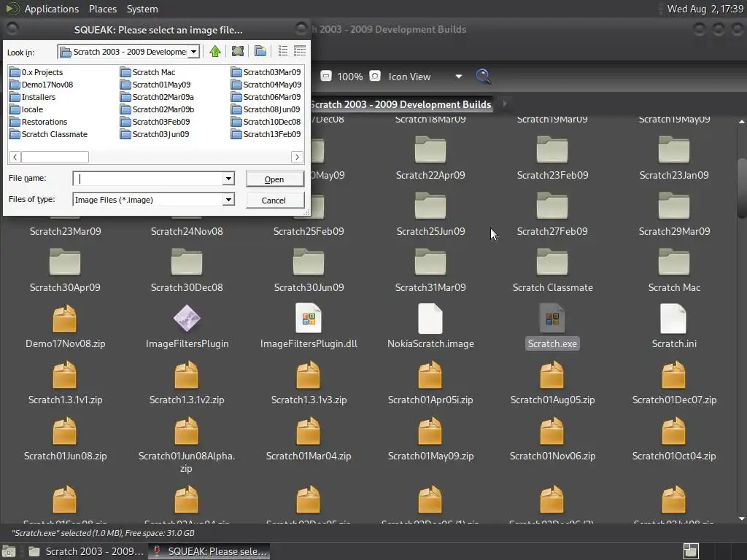Switch to Scratch 2003 - 2009 taskbar window
Viewport: 747px width, 560px height.
pos(86,551)
